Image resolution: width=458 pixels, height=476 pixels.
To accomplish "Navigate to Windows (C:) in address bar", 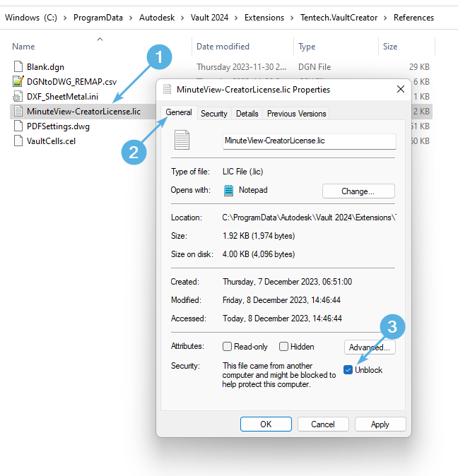I will [x=31, y=18].
